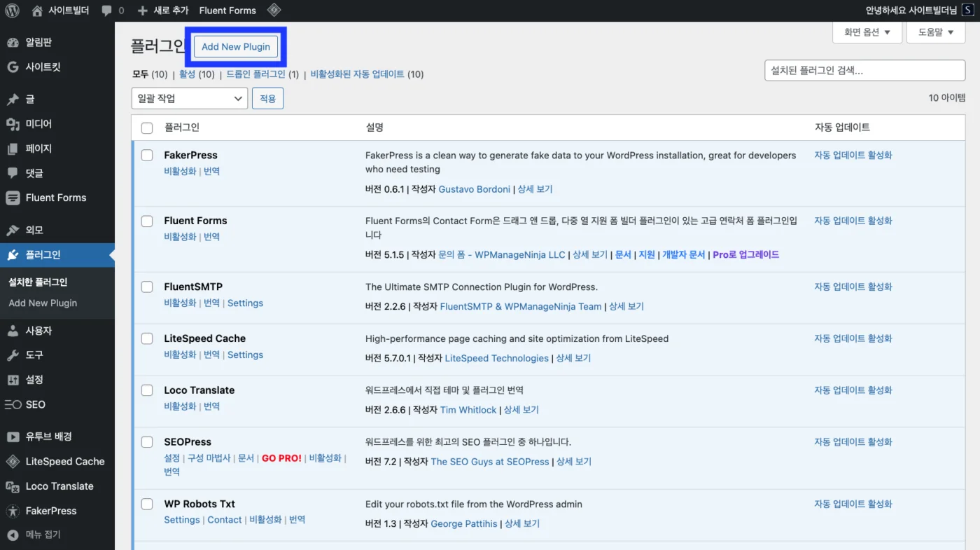The image size is (980, 550).
Task: Open SEOPress 구성 마법사 link
Action: 209,458
